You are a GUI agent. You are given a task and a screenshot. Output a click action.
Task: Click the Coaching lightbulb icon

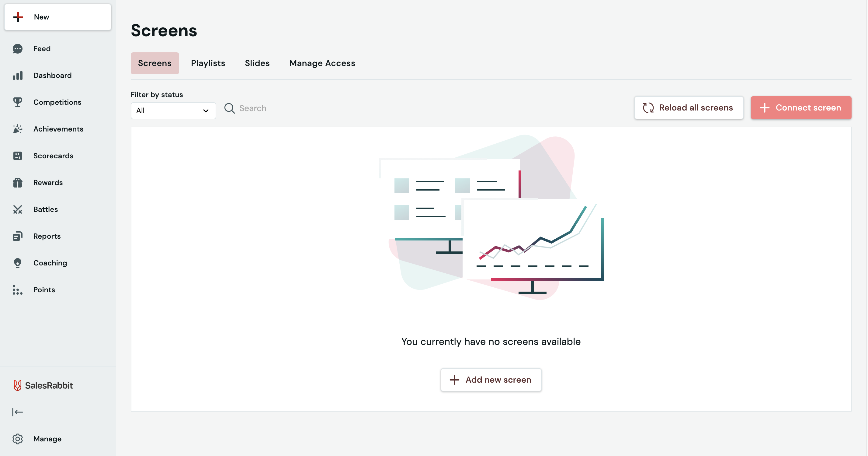point(18,263)
